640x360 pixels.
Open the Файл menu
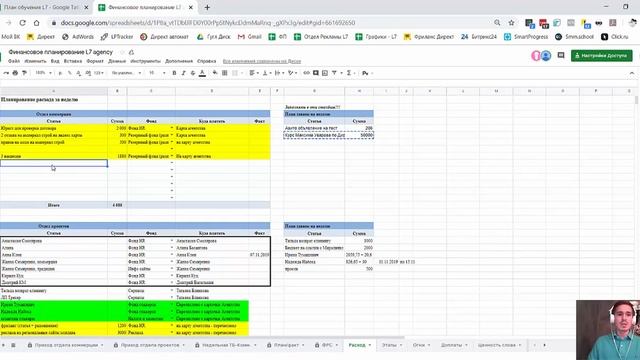14,61
